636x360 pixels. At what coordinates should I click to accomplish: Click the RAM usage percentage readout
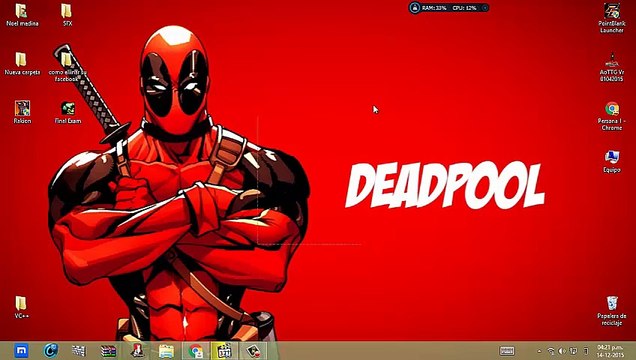pyautogui.click(x=434, y=8)
